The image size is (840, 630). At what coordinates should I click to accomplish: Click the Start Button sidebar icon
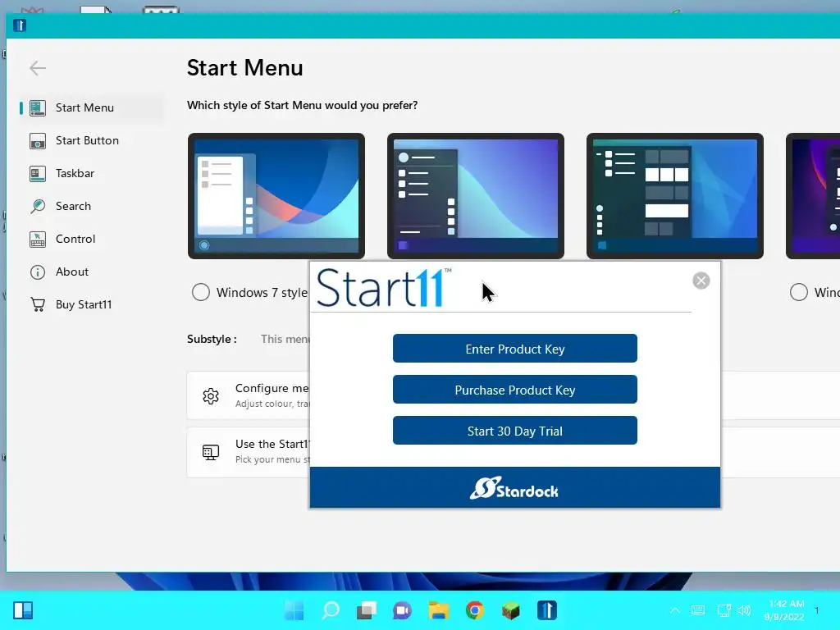38,141
